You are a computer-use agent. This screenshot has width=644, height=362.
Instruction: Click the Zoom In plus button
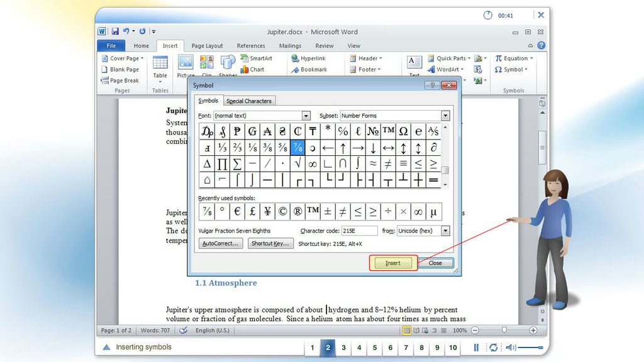tap(533, 331)
